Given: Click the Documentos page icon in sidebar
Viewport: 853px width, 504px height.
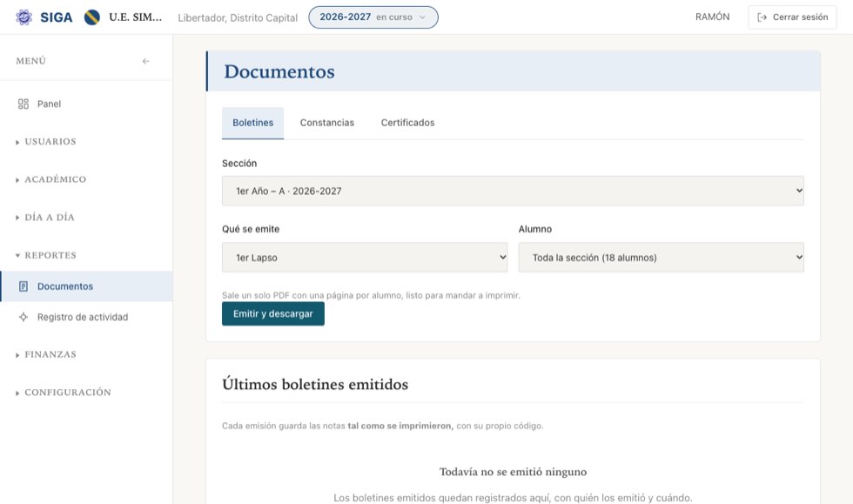Looking at the screenshot, I should tap(24, 286).
